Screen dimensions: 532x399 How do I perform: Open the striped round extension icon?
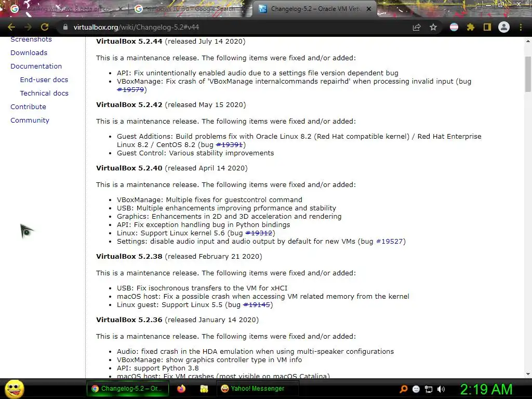[x=454, y=27]
